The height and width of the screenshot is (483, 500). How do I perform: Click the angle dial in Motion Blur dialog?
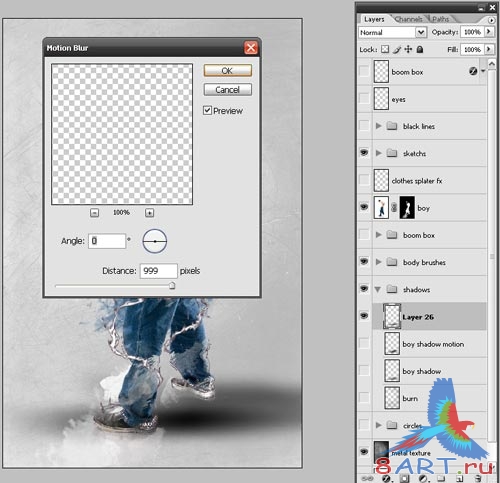click(x=155, y=241)
